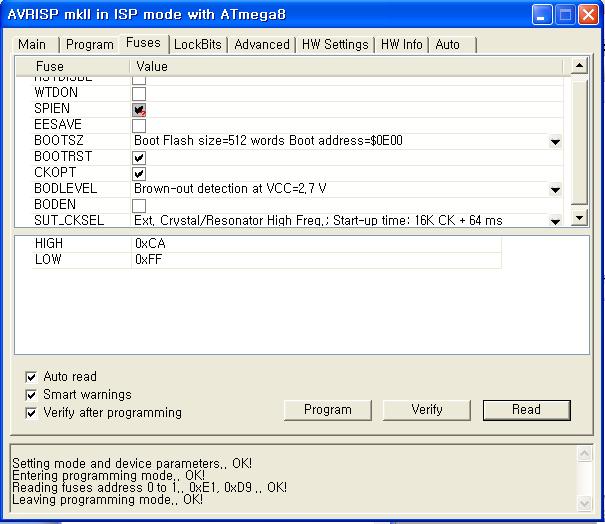Click the 'Reading fuses address' log line

click(x=149, y=487)
